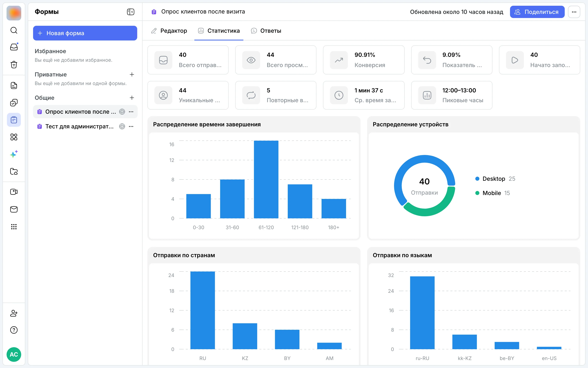This screenshot has height=368, width=588.
Task: Add a form with plus next to Приватные
Action: click(132, 74)
